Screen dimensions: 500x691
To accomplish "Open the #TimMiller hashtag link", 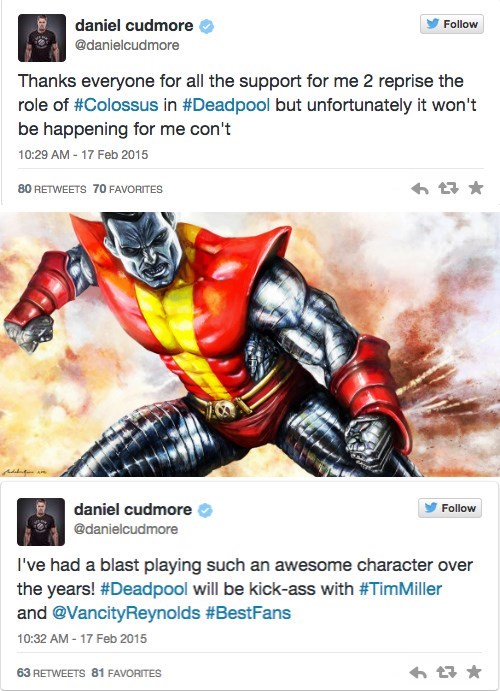I will (400, 589).
